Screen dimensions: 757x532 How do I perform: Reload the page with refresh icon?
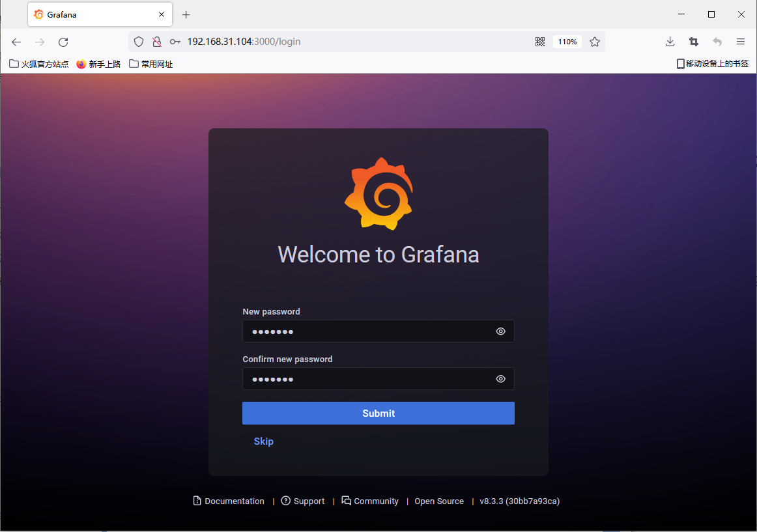click(63, 42)
